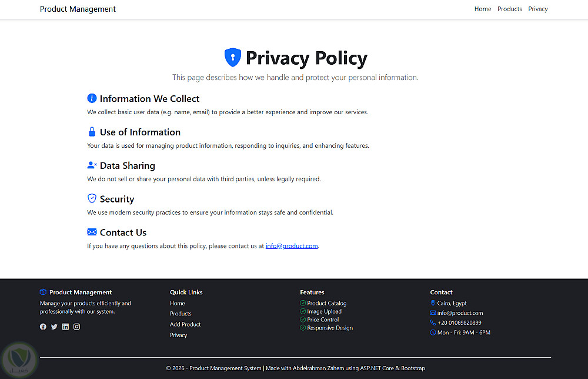
Task: Click the Product Management brand title in header
Action: tap(78, 9)
